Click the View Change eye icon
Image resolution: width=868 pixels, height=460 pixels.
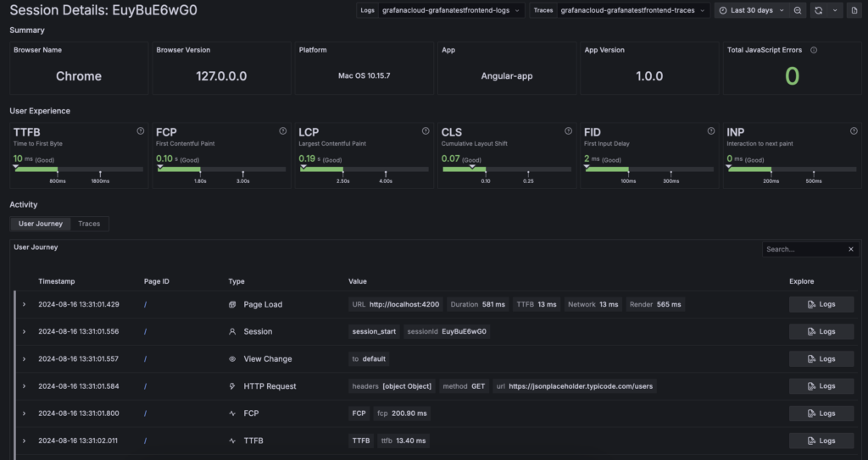(232, 358)
